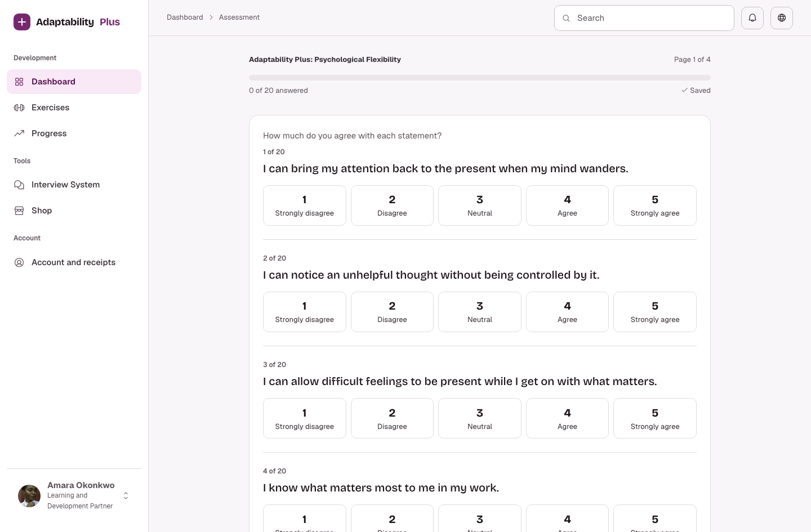Open the Interview System menu item

pyautogui.click(x=74, y=185)
